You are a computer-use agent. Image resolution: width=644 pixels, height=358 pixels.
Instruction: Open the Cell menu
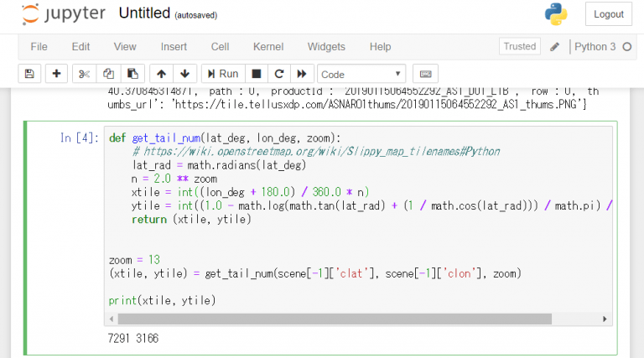pyautogui.click(x=221, y=47)
